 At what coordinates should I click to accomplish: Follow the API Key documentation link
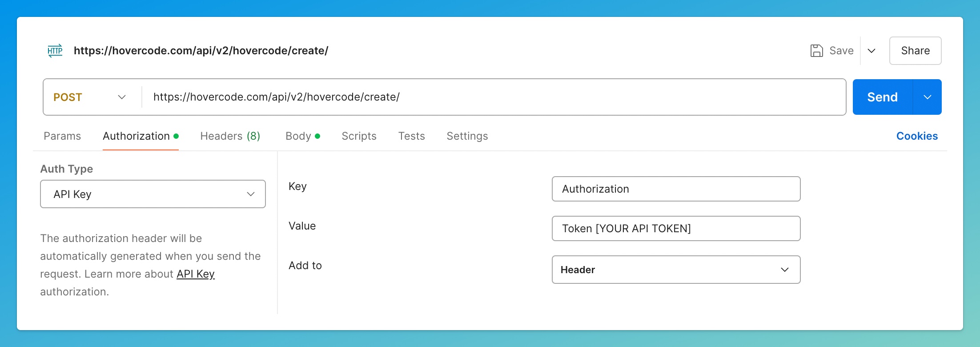click(x=196, y=274)
